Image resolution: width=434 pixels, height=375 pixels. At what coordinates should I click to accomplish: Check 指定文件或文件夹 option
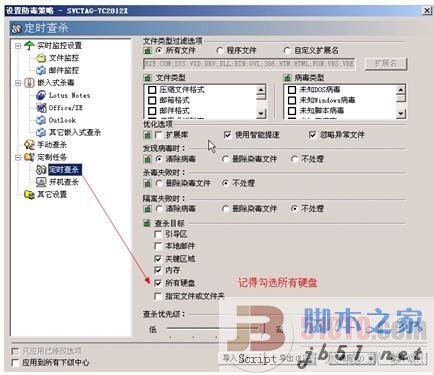(158, 296)
